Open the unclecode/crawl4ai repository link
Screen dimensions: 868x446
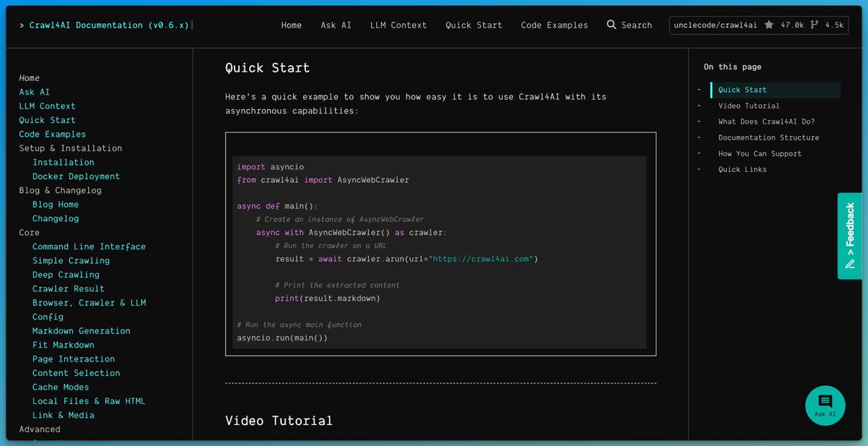point(715,25)
